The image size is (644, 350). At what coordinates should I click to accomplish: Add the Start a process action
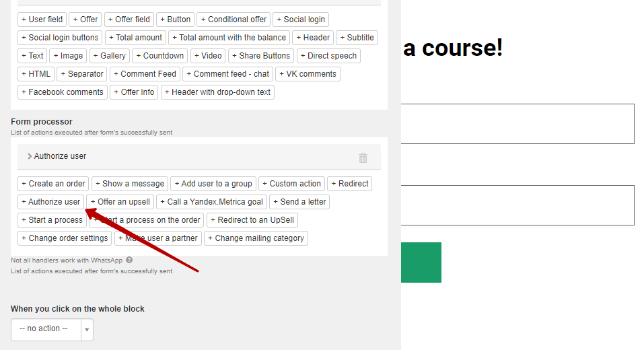pos(52,220)
